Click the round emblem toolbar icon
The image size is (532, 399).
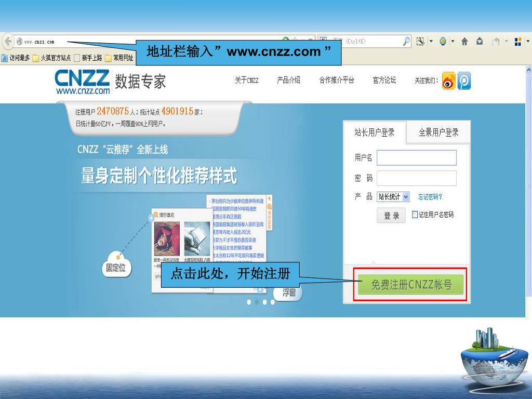click(443, 42)
